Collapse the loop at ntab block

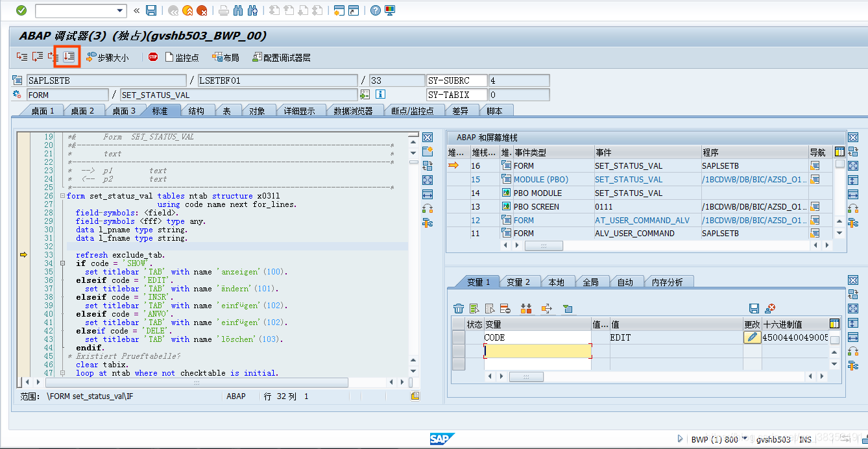[x=62, y=373]
